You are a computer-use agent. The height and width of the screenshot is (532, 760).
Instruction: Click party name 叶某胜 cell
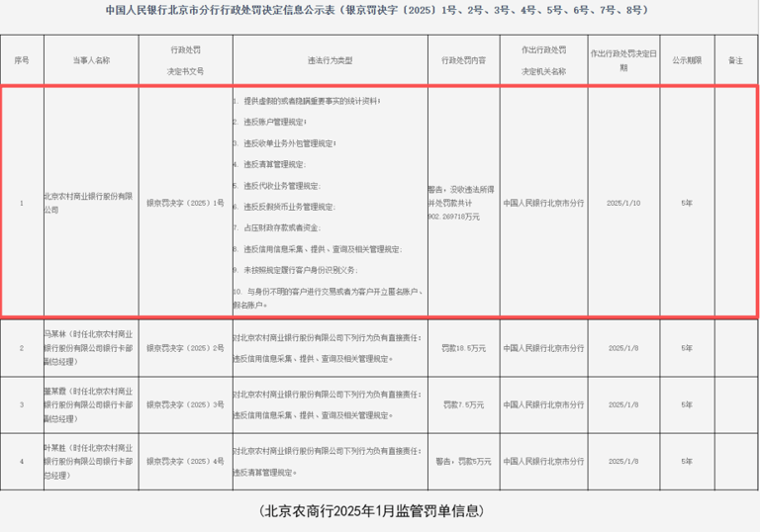88,461
